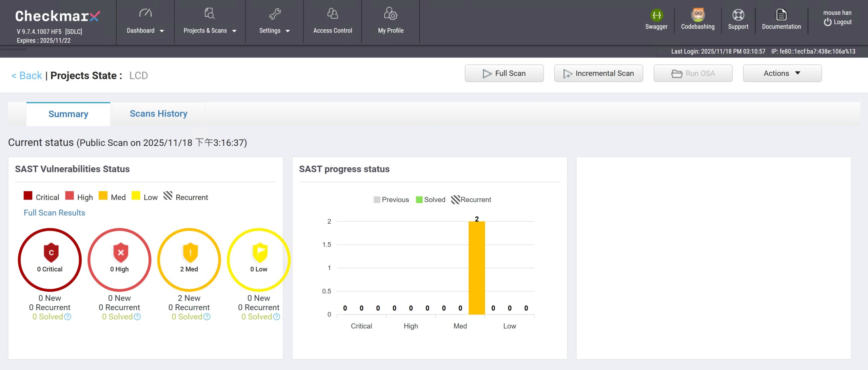Click help icon next to Critical Solved
Viewport: 868px width, 370px height.
(x=68, y=317)
